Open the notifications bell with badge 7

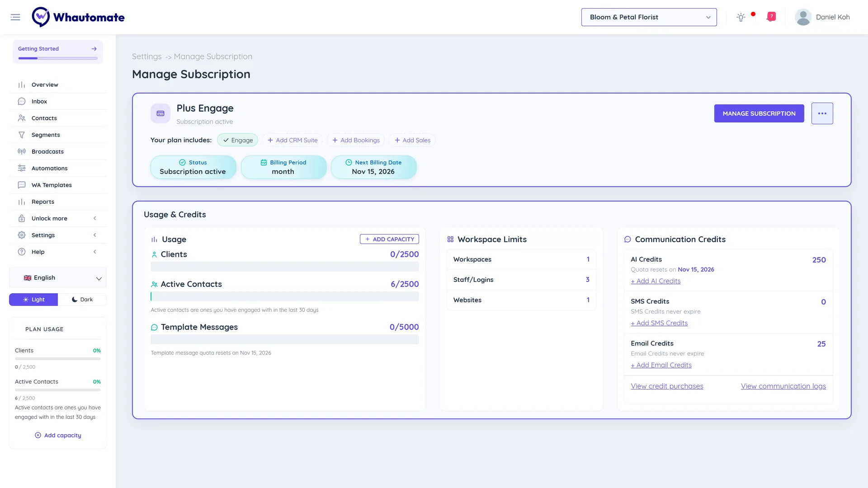point(771,17)
